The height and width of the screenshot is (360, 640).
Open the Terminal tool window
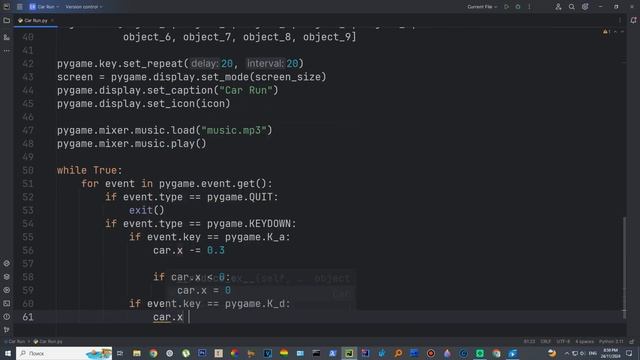(x=7, y=303)
